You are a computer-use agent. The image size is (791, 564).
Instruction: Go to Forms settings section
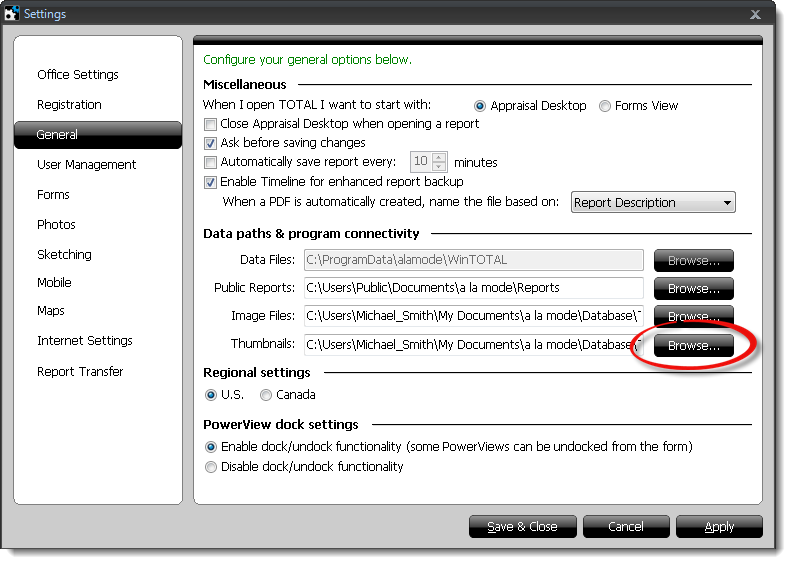(x=53, y=195)
